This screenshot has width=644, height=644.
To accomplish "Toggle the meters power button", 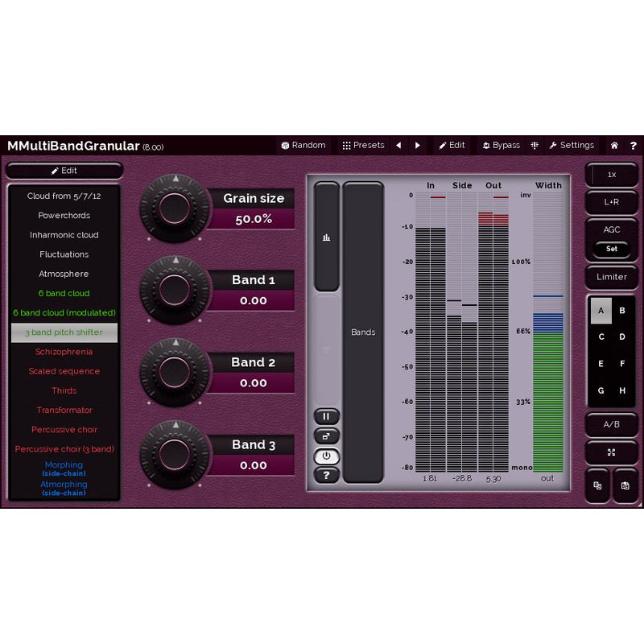I will (327, 456).
